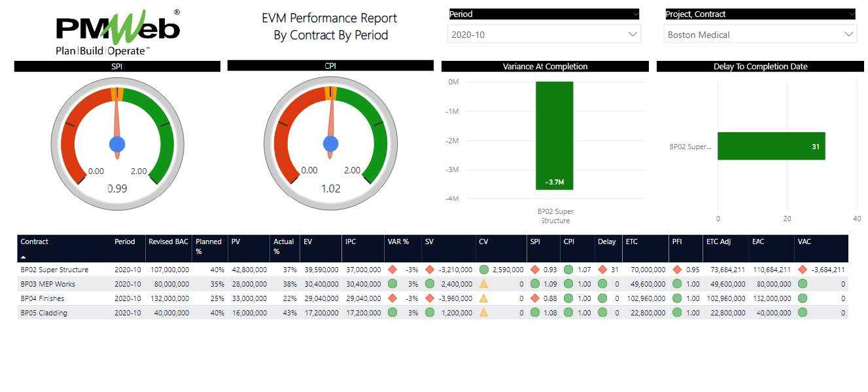Click green circle SV icon for BP03 MEP Works
This screenshot has height=392, width=868.
point(430,283)
